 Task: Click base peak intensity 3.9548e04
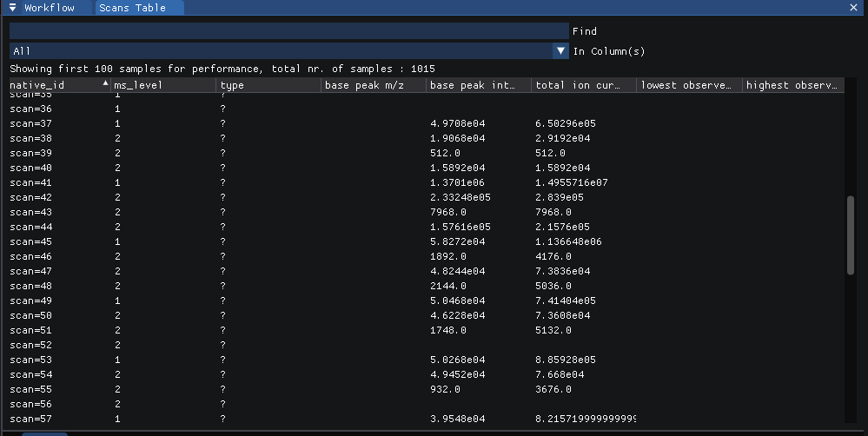point(458,419)
